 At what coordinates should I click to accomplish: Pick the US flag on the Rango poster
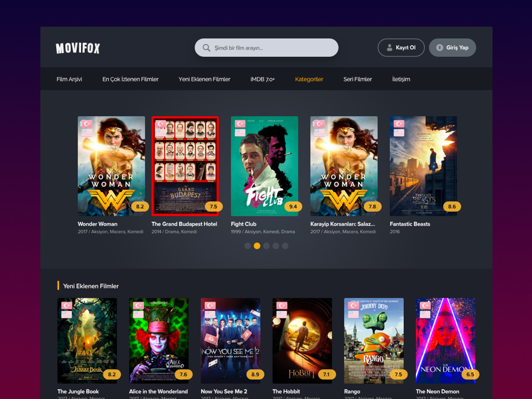point(353,314)
